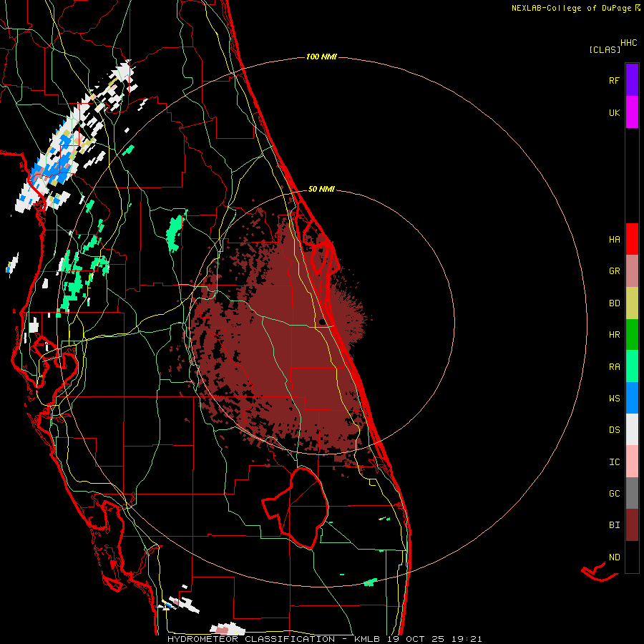Click the DS white legend swatch
Screen dimensions: 644x644
point(632,429)
